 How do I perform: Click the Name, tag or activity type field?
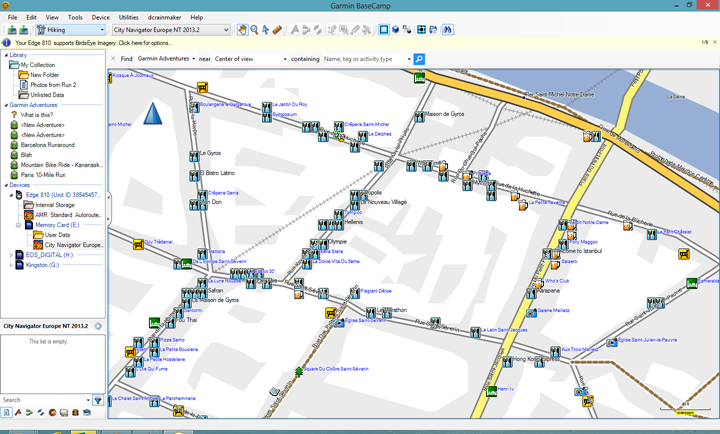pyautogui.click(x=363, y=59)
